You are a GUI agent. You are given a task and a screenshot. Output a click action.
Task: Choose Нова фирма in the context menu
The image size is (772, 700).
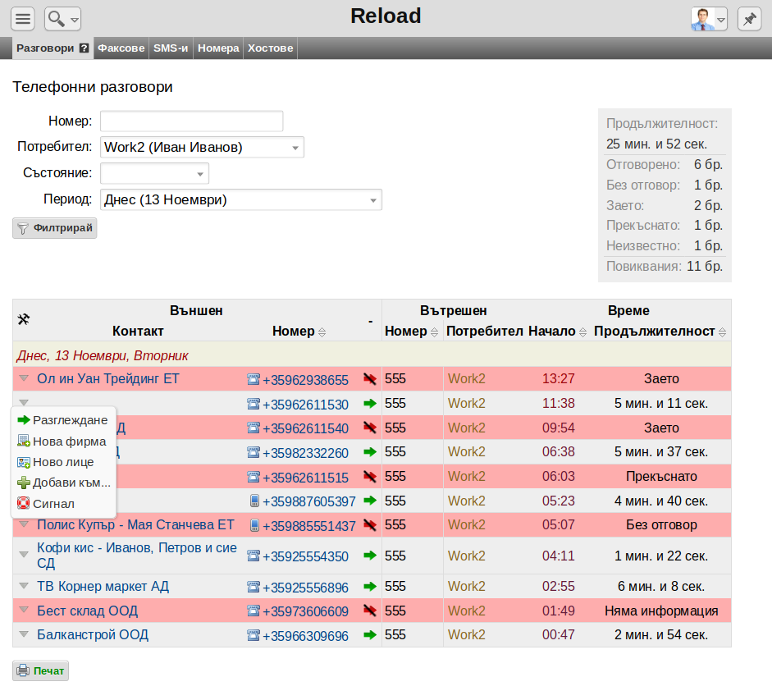click(x=63, y=442)
